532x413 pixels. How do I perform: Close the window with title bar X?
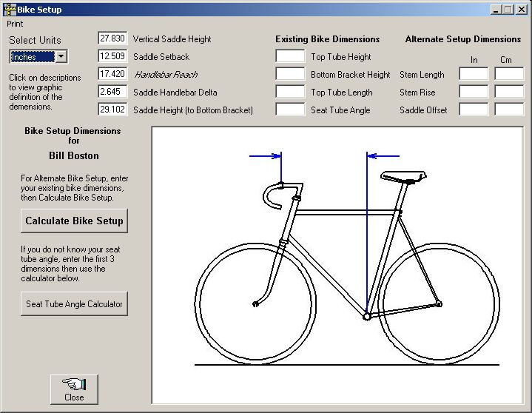[522, 10]
